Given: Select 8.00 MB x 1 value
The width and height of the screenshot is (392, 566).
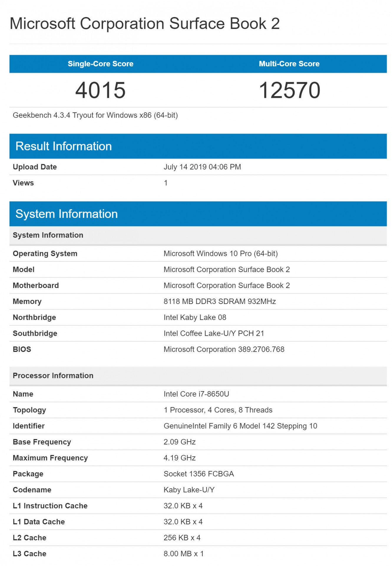Looking at the screenshot, I should coord(183,554).
